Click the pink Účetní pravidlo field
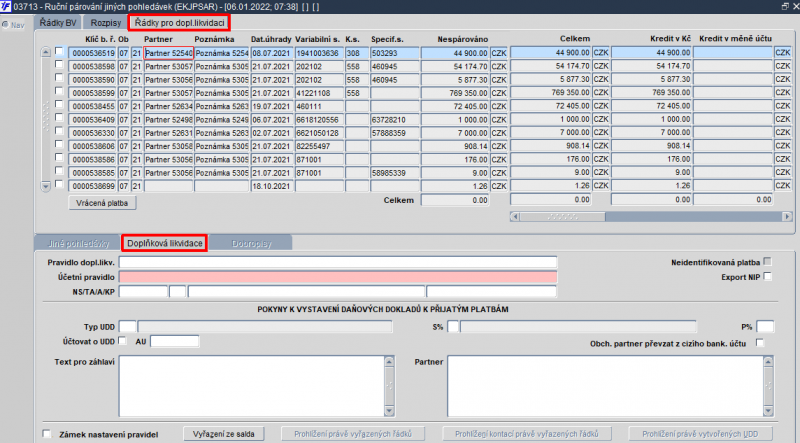The width and height of the screenshot is (800, 443). click(x=338, y=277)
